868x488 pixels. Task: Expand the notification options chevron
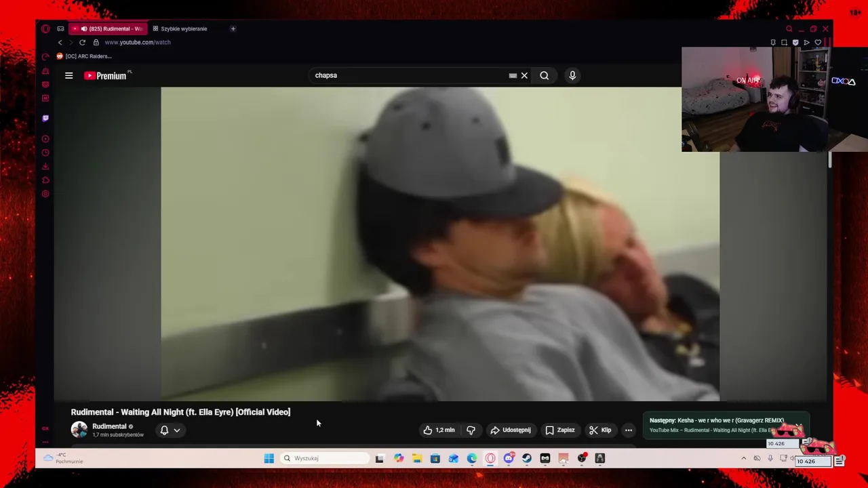click(x=177, y=430)
